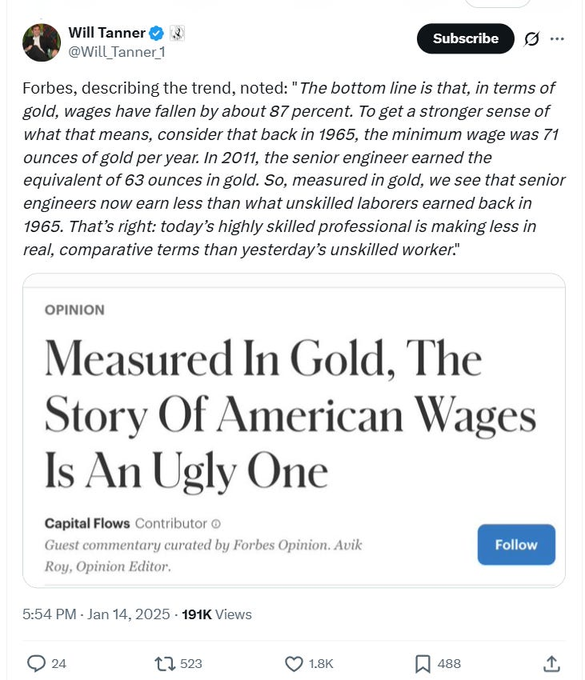Screen dimensions: 585x680
Task: Open the Will Tanner display name
Action: click(x=107, y=33)
